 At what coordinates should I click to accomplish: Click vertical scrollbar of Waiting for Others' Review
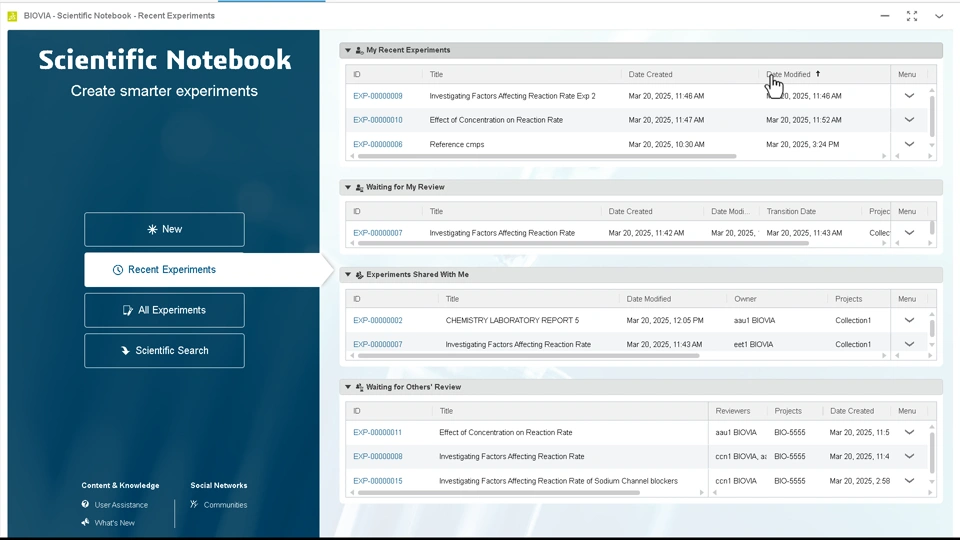[932, 452]
